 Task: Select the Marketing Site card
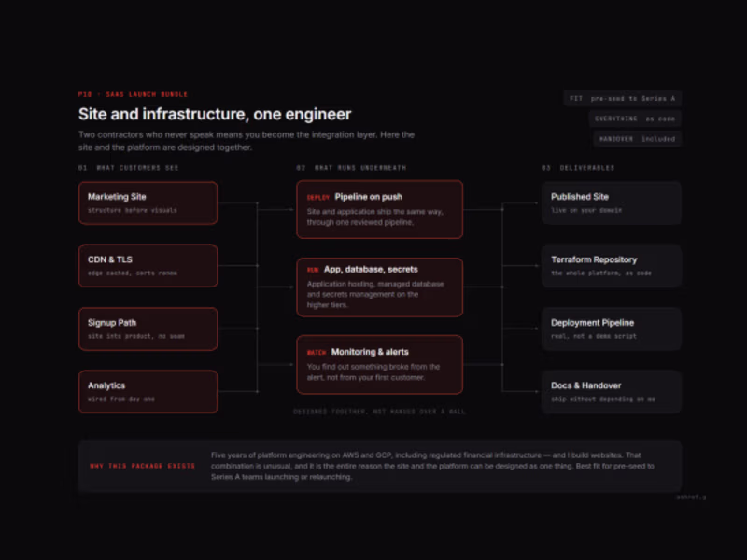click(x=148, y=203)
